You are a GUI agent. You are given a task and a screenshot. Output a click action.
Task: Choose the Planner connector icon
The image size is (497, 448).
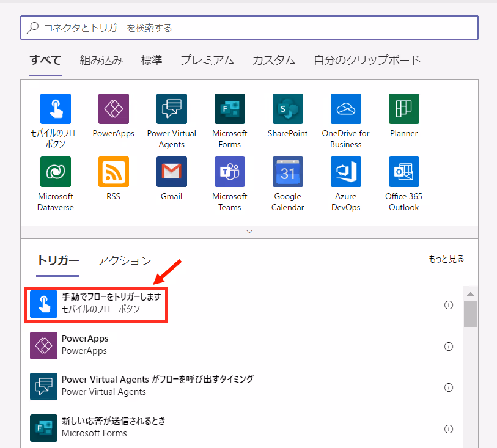404,109
